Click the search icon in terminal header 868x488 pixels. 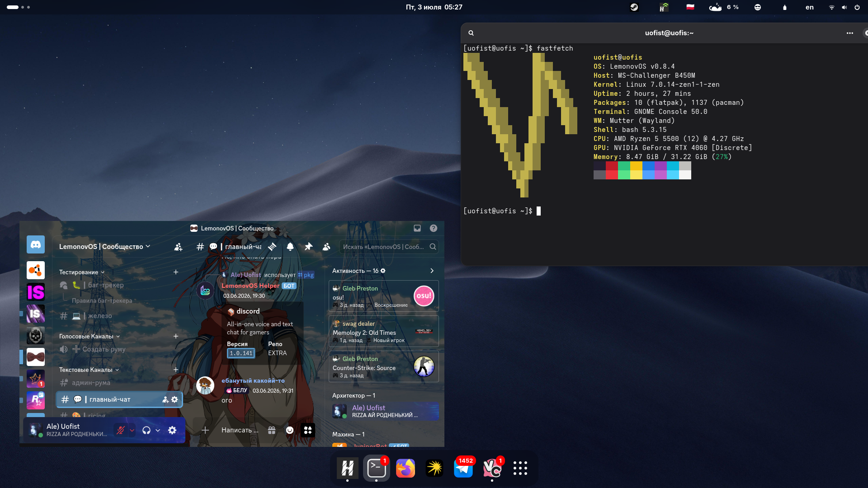pyautogui.click(x=471, y=33)
